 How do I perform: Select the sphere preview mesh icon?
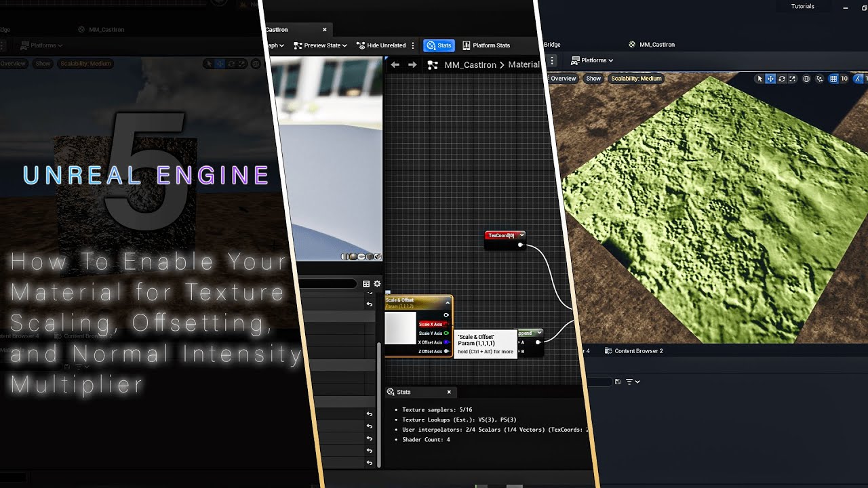click(353, 256)
